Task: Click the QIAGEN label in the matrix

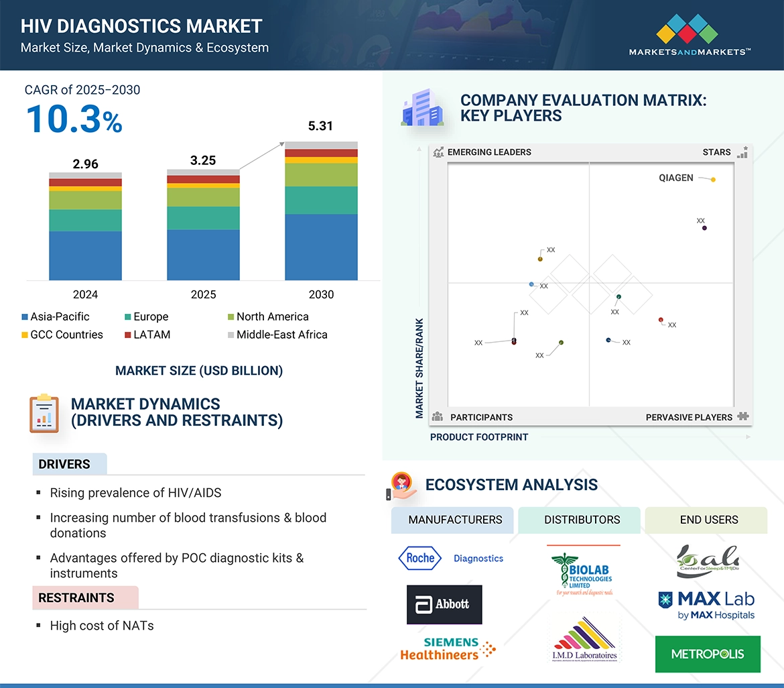Action: pos(677,178)
